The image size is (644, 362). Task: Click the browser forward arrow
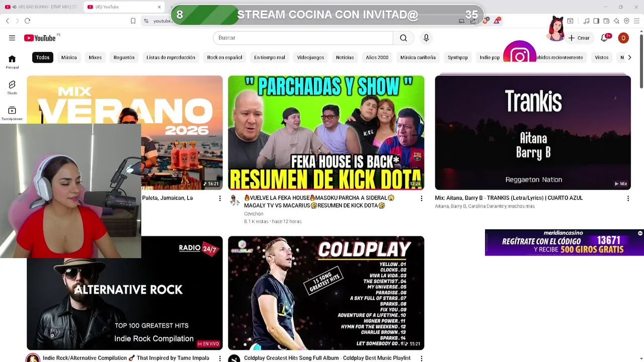point(17,21)
